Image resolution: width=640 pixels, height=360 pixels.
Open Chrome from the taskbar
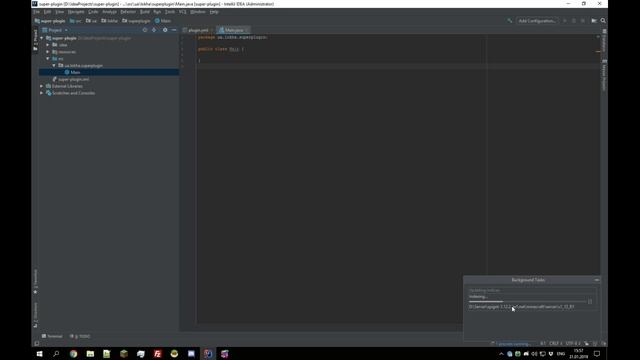(73, 354)
